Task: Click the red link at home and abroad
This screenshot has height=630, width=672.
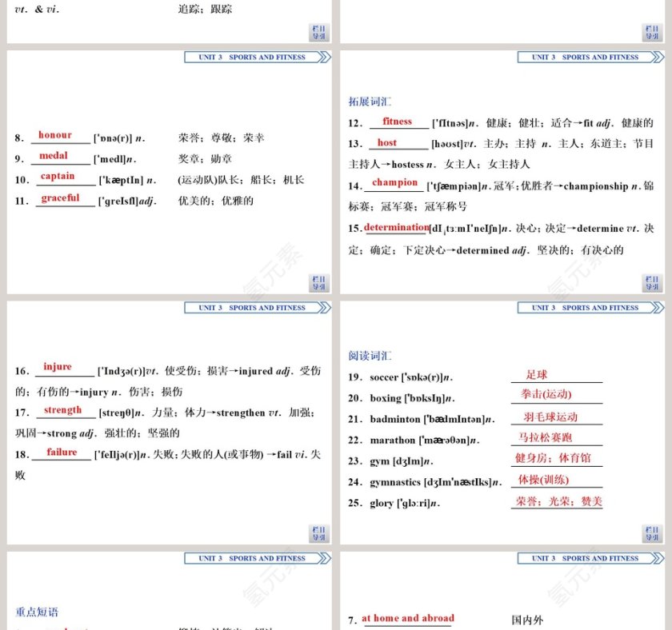Action: tap(408, 618)
